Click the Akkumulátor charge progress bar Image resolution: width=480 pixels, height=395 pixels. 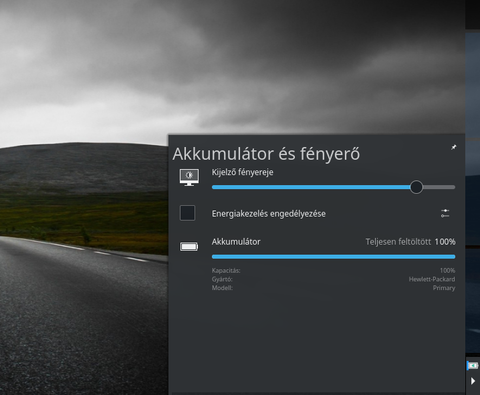[333, 257]
